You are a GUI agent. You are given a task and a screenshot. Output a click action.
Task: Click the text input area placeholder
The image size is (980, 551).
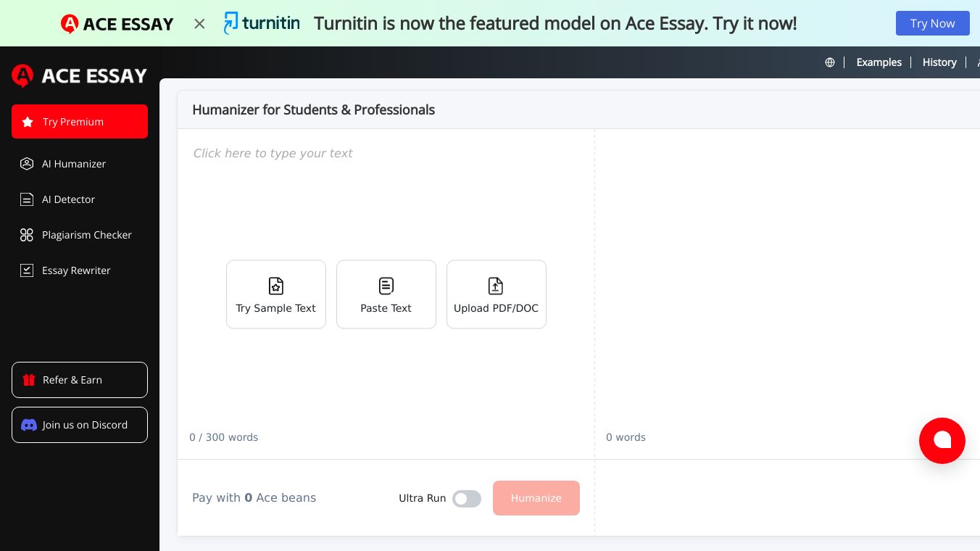(x=273, y=154)
